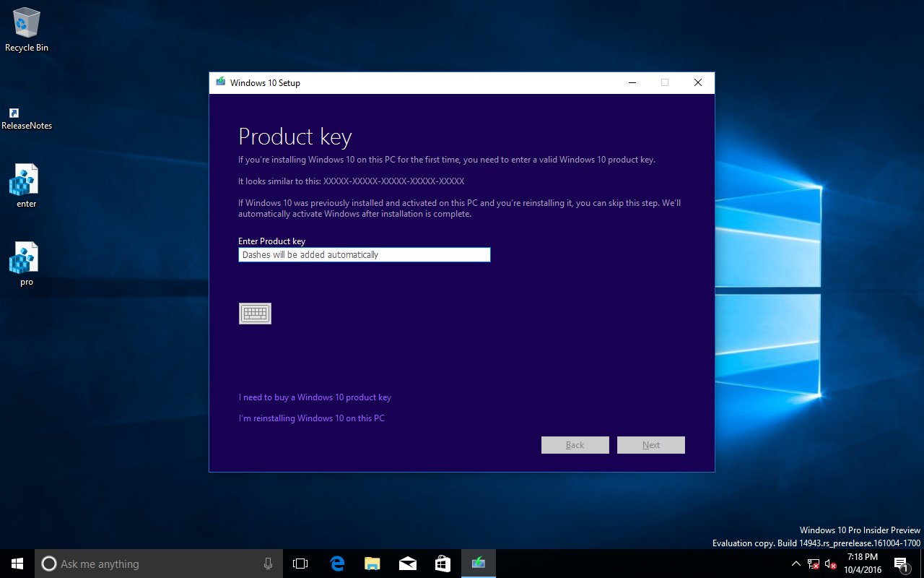Minimize the Windows 10 Setup window
This screenshot has height=578, width=924.
(632, 82)
